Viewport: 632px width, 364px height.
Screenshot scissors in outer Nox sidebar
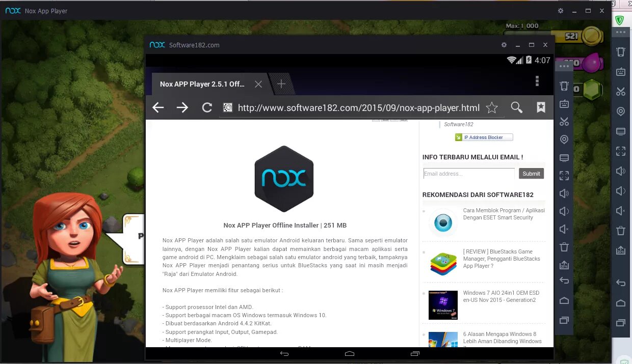pyautogui.click(x=621, y=92)
